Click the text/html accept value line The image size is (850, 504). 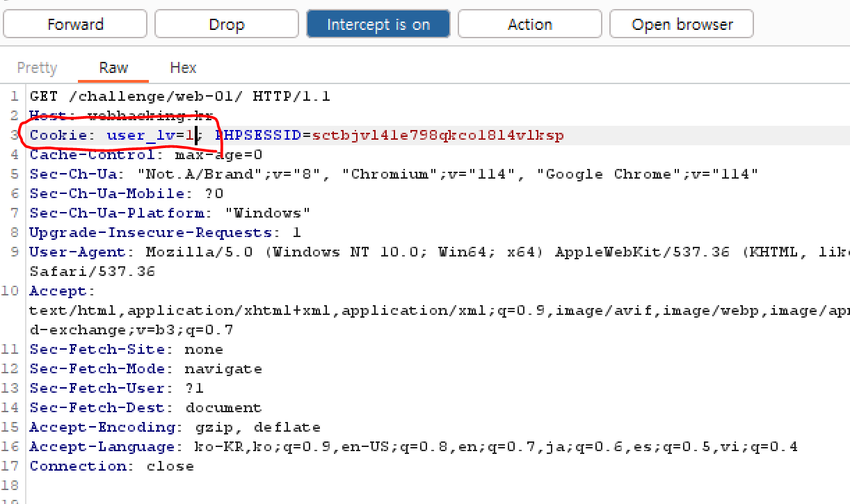tap(440, 310)
